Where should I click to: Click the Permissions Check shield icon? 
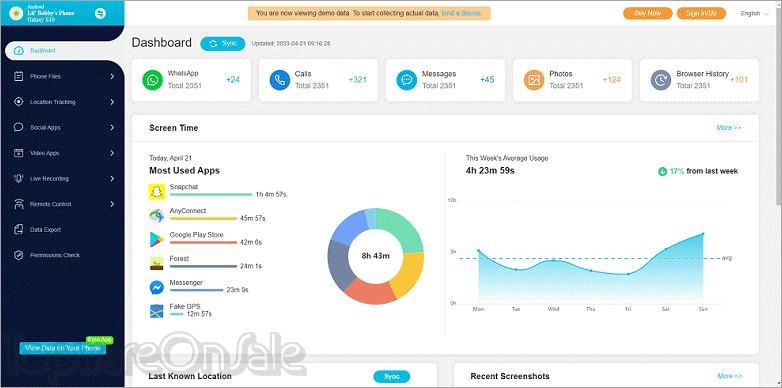click(x=19, y=255)
